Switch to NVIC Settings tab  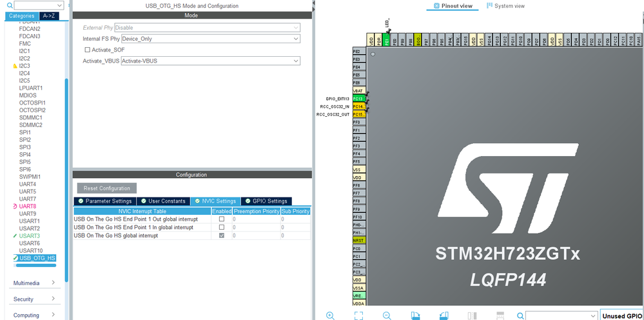click(215, 201)
